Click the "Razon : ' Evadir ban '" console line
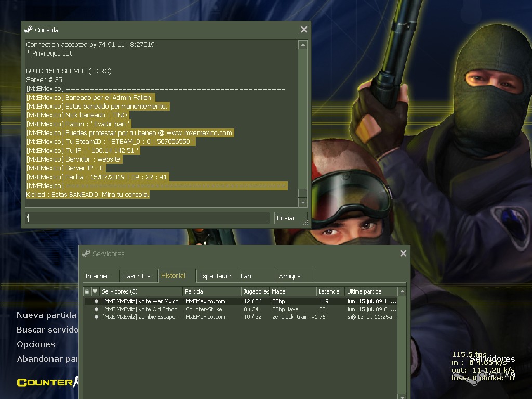532x399 pixels. tap(78, 124)
